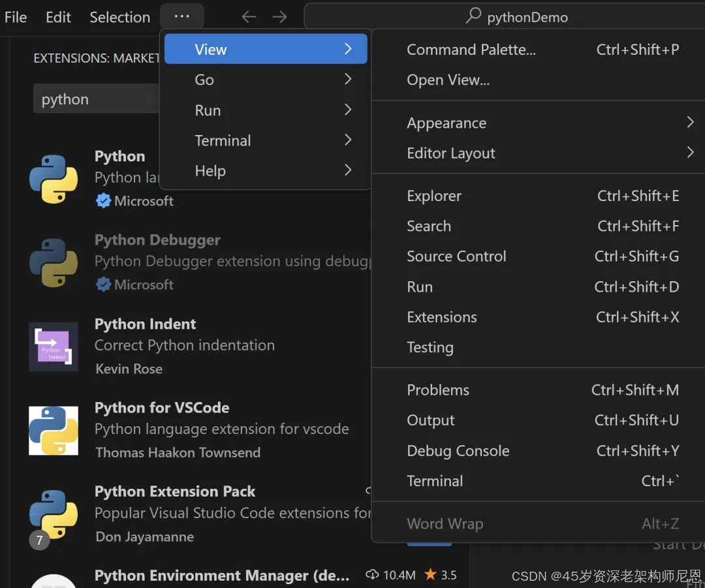The image size is (705, 588).
Task: Expand the Run submenu chevron
Action: coord(347,110)
